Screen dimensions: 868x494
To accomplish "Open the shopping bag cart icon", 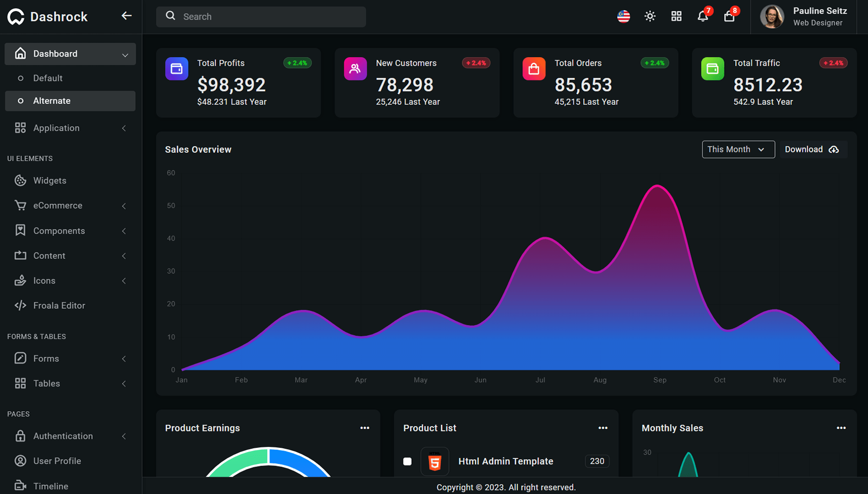I will [x=729, y=16].
